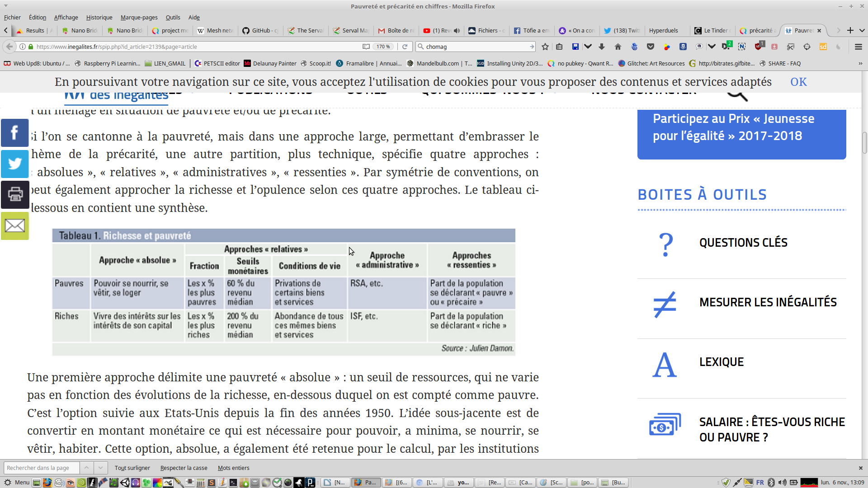Viewport: 868px width, 488px height.
Task: Open the Marque-pages menu
Action: pos(139,17)
